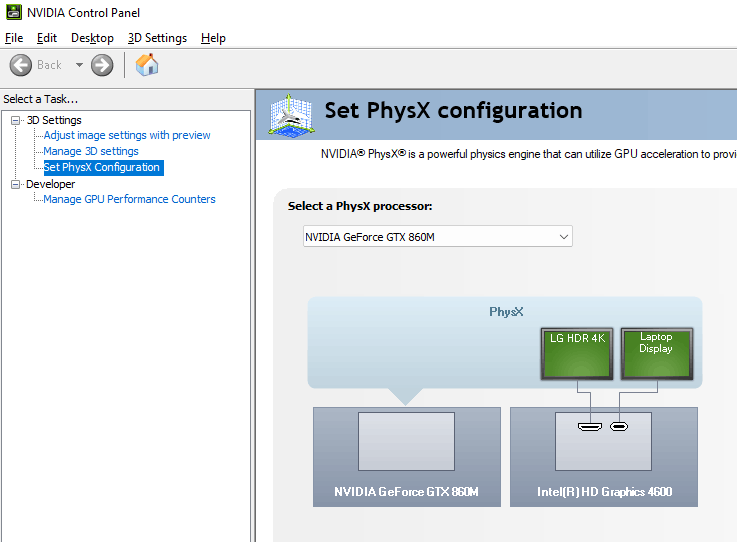The width and height of the screenshot is (737, 542).
Task: Click the HDMI connector icon
Action: (x=590, y=426)
